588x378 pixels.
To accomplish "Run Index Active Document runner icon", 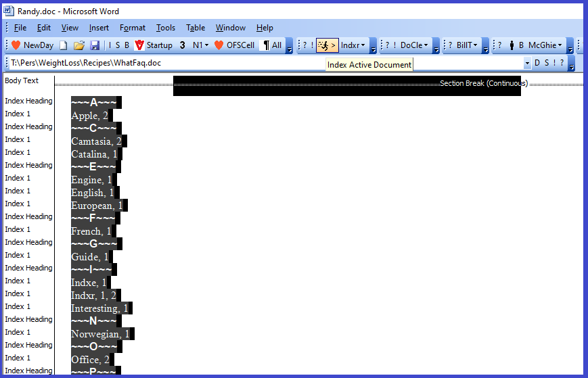I will pos(327,45).
